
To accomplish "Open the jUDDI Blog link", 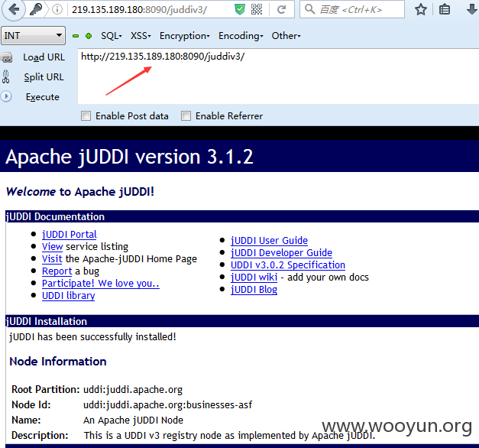I will pyautogui.click(x=254, y=290).
